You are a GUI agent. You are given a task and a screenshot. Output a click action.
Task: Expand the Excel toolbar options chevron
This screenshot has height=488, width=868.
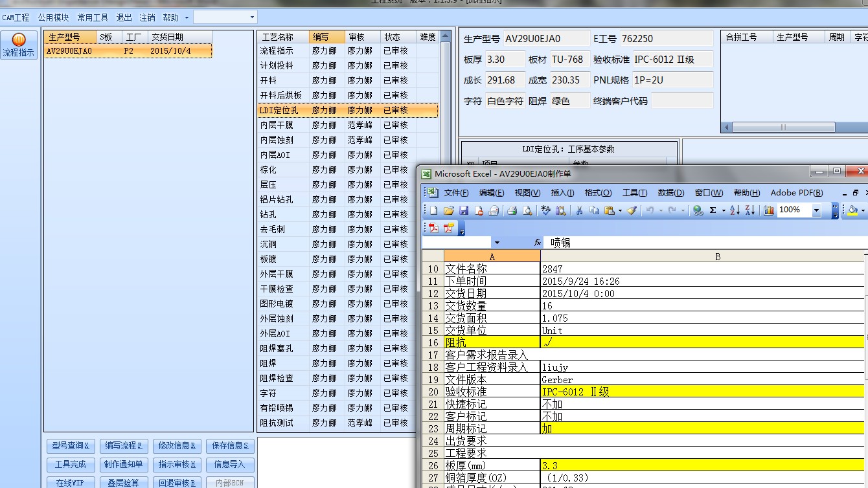[835, 210]
